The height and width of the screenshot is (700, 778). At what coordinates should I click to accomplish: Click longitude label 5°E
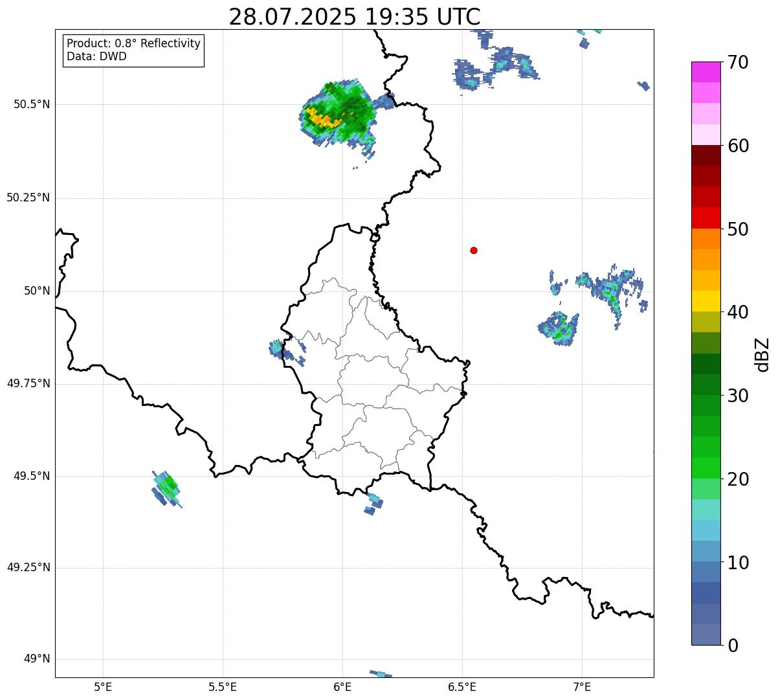[x=103, y=686]
